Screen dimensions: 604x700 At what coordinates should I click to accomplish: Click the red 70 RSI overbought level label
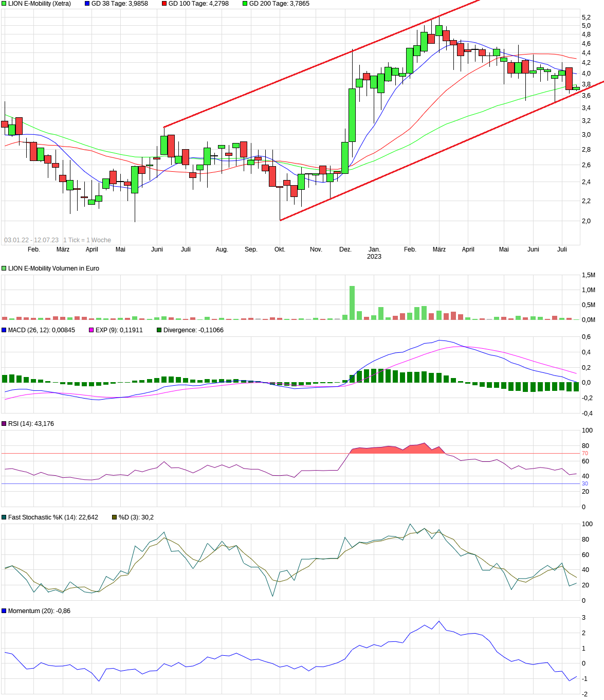pyautogui.click(x=585, y=454)
